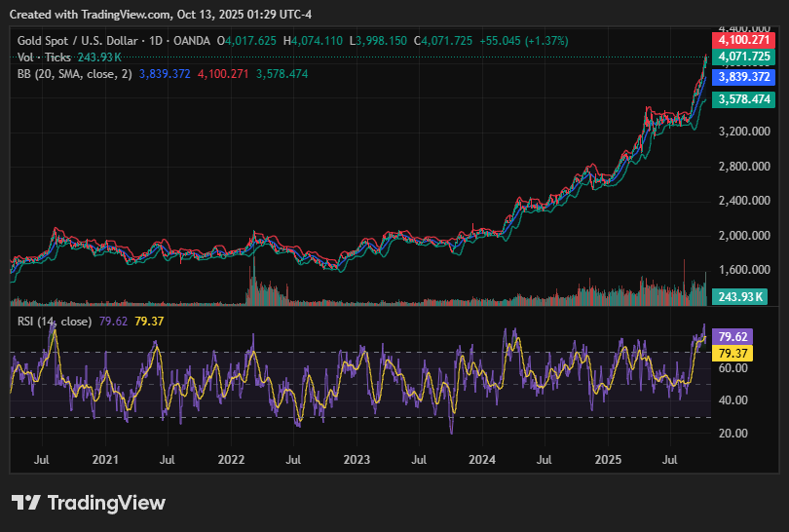Click the green 3,578.474 price axis tag

pos(743,99)
